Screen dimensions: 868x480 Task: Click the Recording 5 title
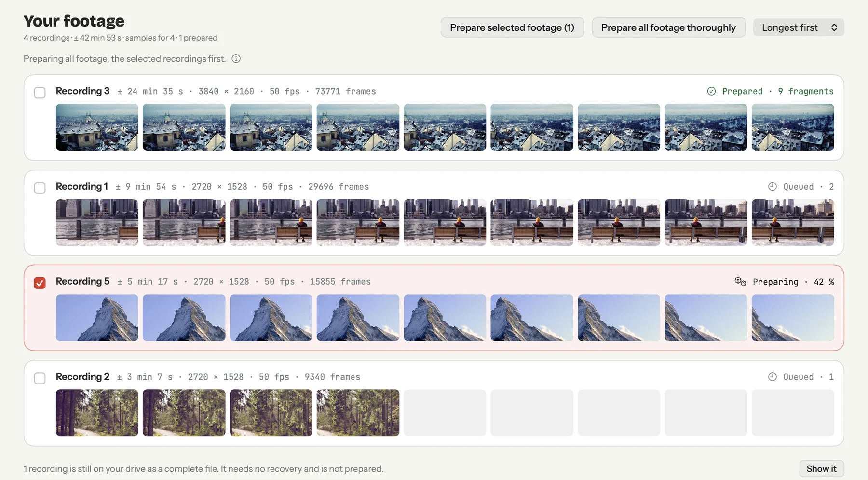[82, 281]
